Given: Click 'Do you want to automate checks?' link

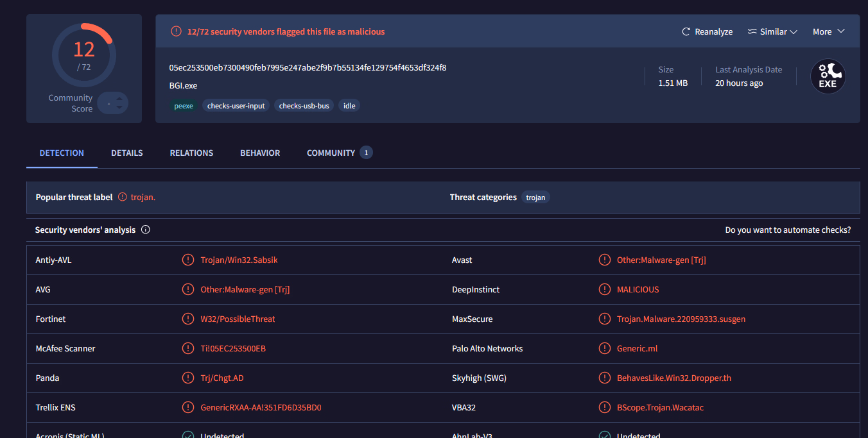Looking at the screenshot, I should 788,230.
